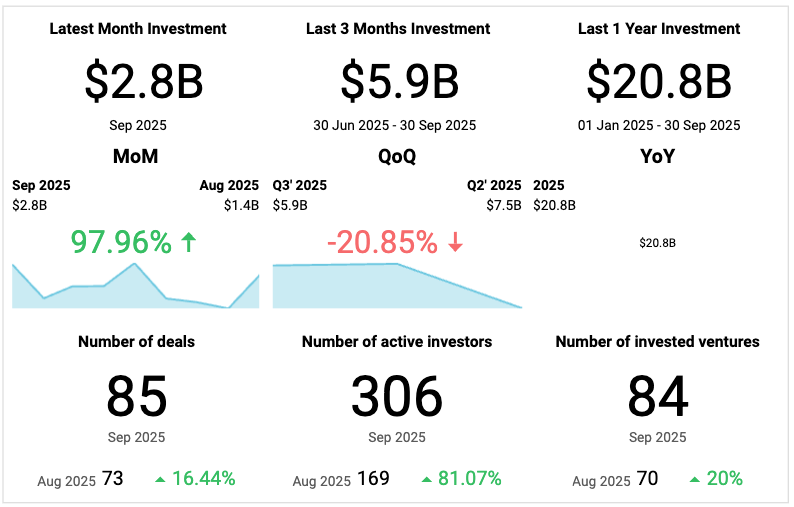
Task: Select the large $2.8B latest month figure
Action: [x=144, y=81]
